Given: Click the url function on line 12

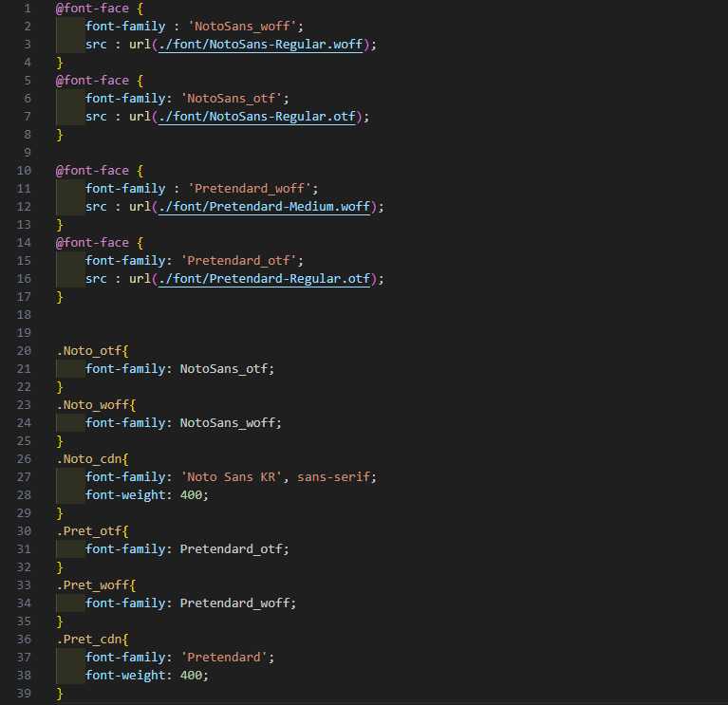Looking at the screenshot, I should (x=140, y=207).
